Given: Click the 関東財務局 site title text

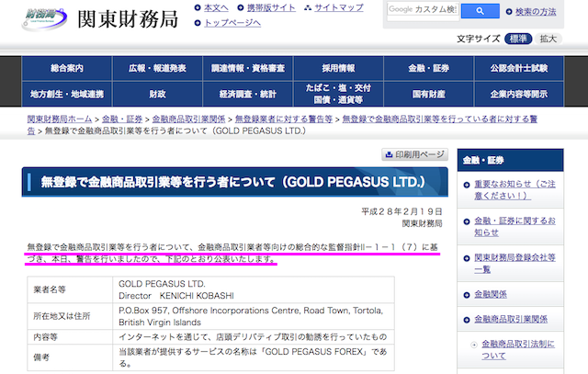Looking at the screenshot, I should point(128,19).
